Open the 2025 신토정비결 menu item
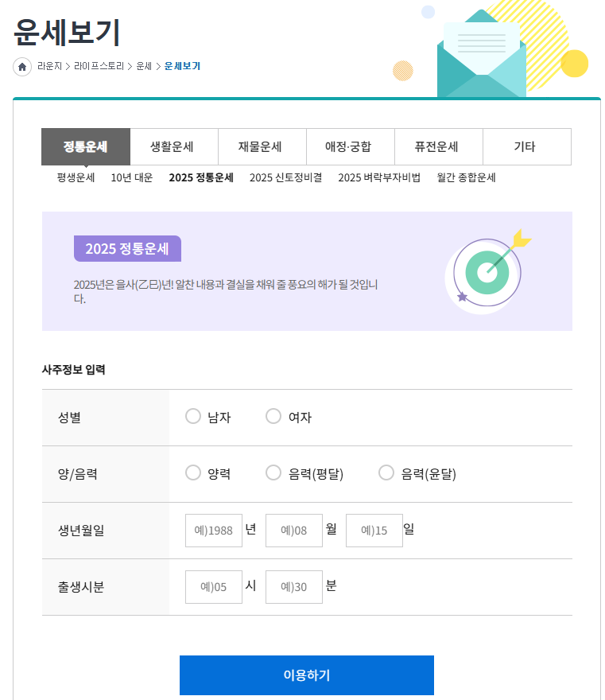 pyautogui.click(x=284, y=178)
